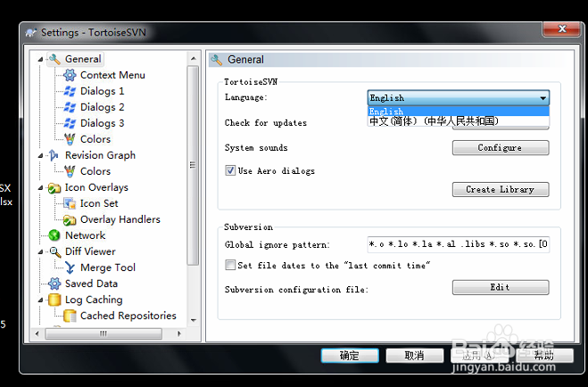The height and width of the screenshot is (387, 588).
Task: Click the Dialogs 2 window icon
Action: (70, 107)
